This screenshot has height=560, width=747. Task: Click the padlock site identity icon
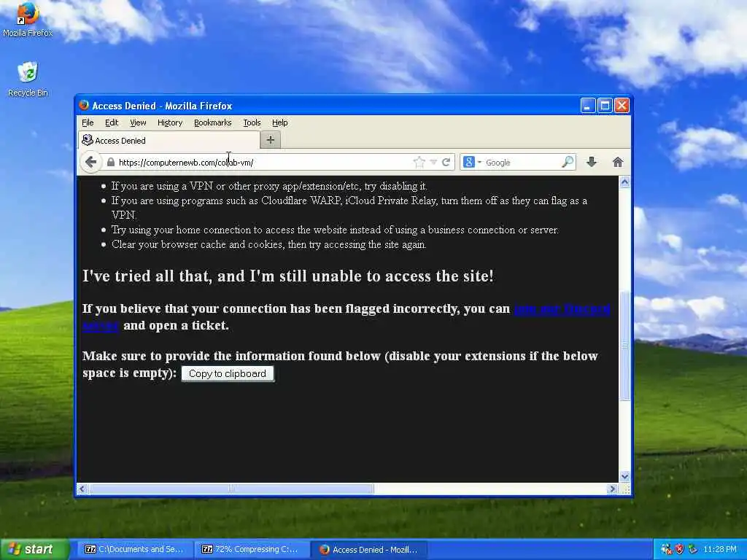[x=111, y=163]
